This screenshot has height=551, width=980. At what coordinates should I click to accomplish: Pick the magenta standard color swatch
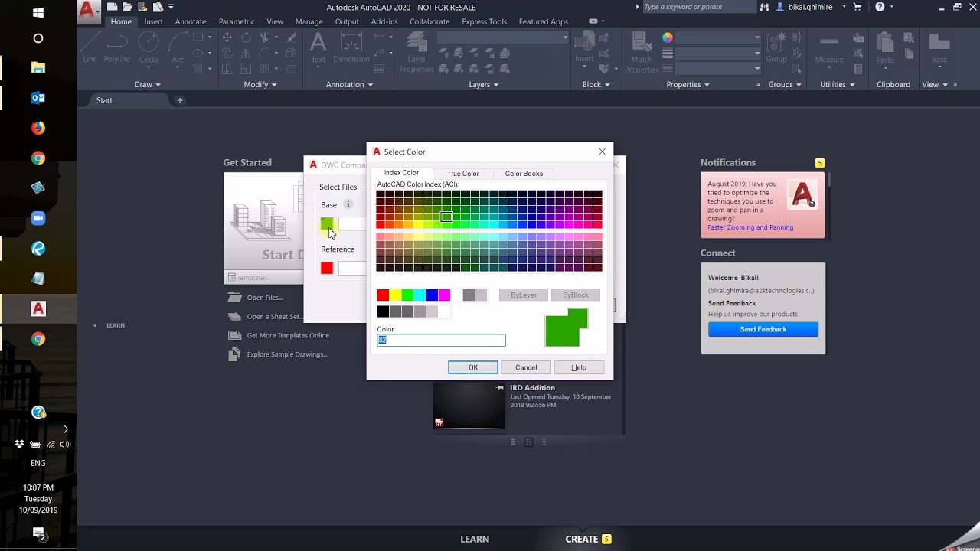444,295
